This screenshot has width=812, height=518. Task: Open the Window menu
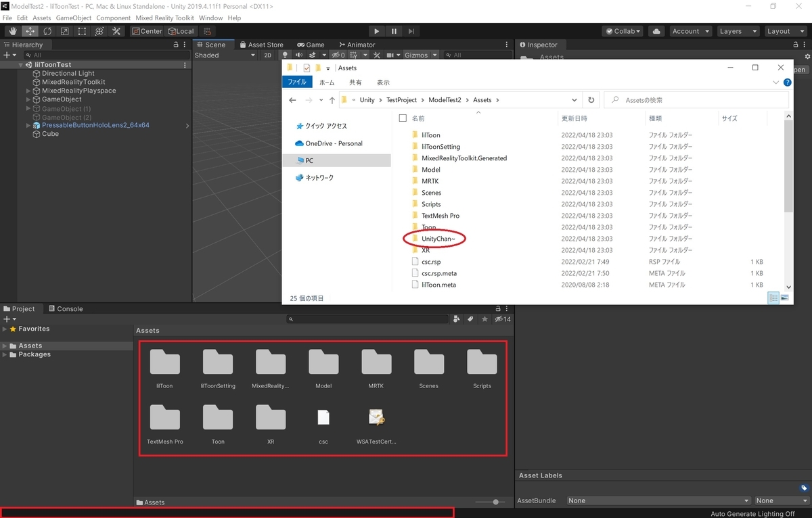point(211,18)
